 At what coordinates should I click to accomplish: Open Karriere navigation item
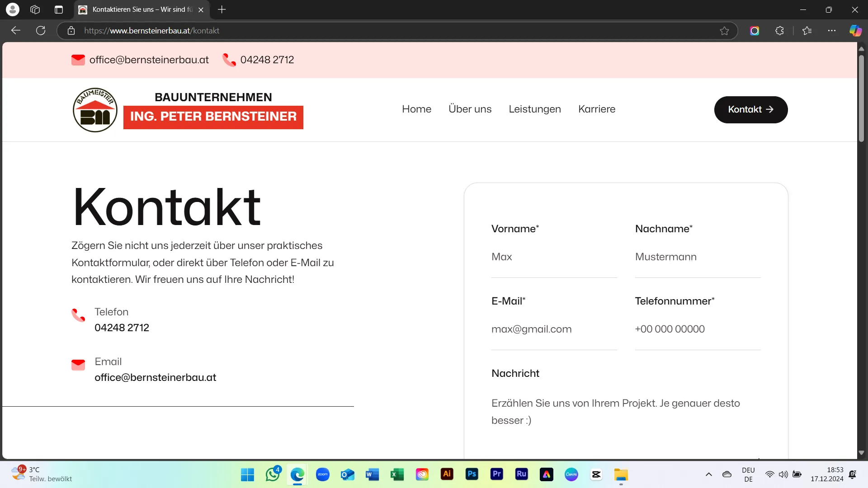(x=597, y=109)
